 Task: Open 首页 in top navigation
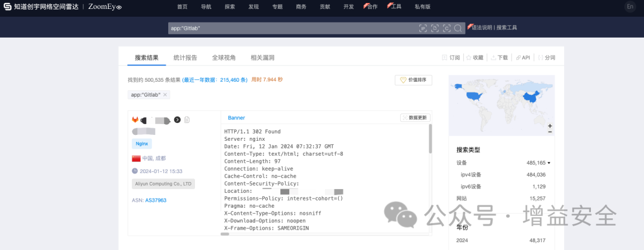[x=182, y=7]
